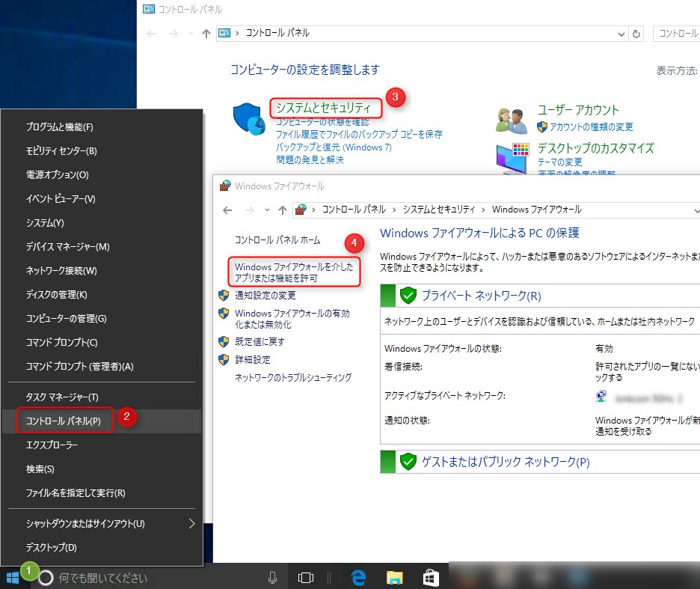
Task: Open Microsoft Edge from the taskbar
Action: click(358, 577)
